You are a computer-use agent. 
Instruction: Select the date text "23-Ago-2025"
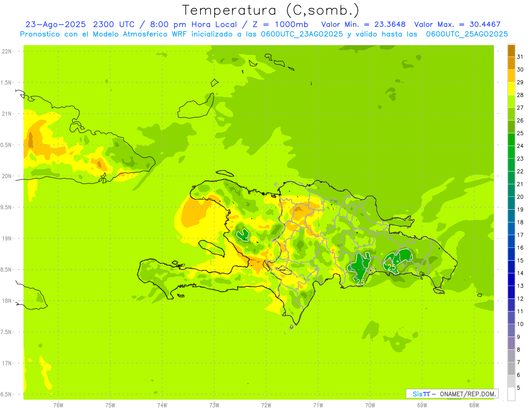coord(56,24)
